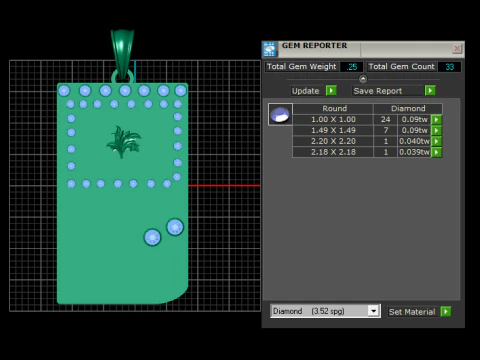Click the 0.040tw weight cell
The height and width of the screenshot is (360, 480).
414,141
